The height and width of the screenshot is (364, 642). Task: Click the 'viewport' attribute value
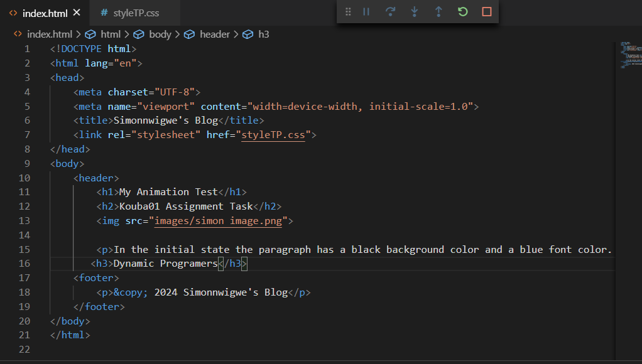coord(166,106)
